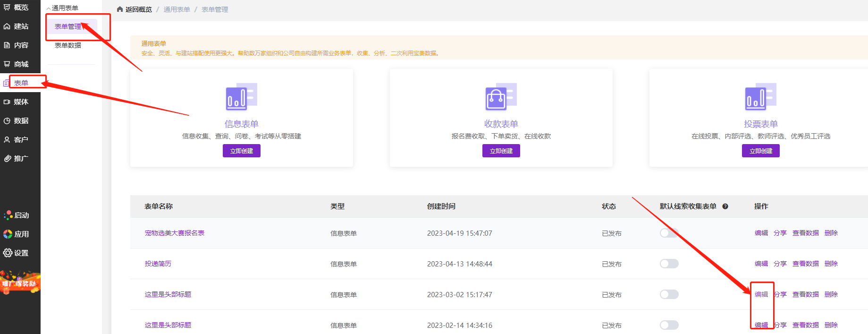This screenshot has width=868, height=334.
Task: Open the 应用 colorful apps icon
Action: [8, 234]
